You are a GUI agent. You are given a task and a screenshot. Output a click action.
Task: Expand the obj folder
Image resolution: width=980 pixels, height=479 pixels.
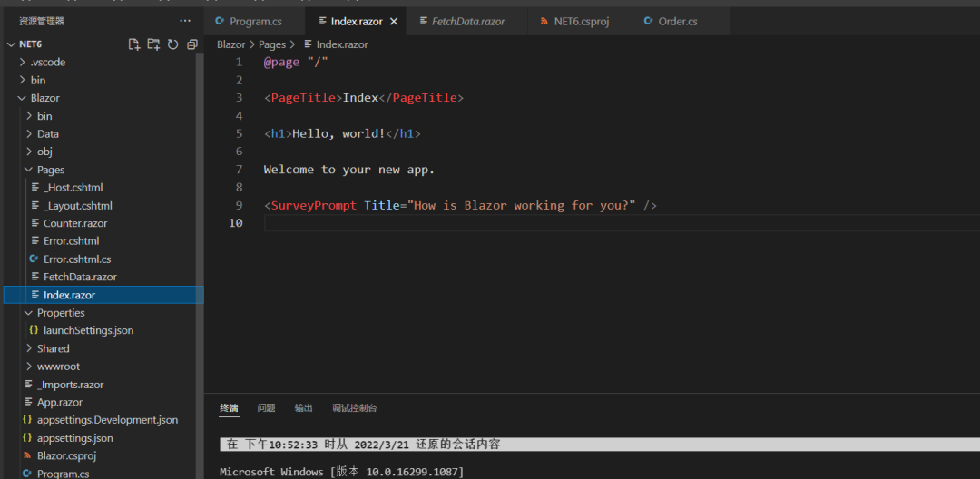click(x=29, y=152)
